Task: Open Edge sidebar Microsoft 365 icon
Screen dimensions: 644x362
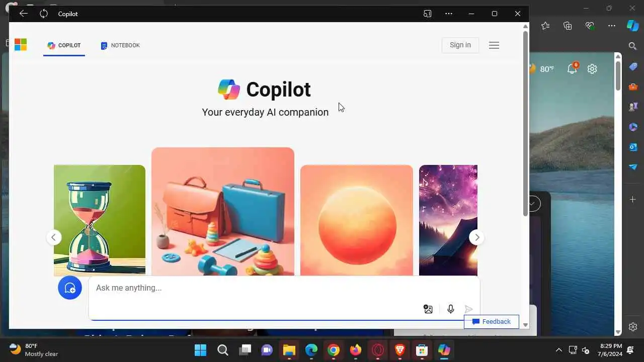Action: [x=633, y=127]
